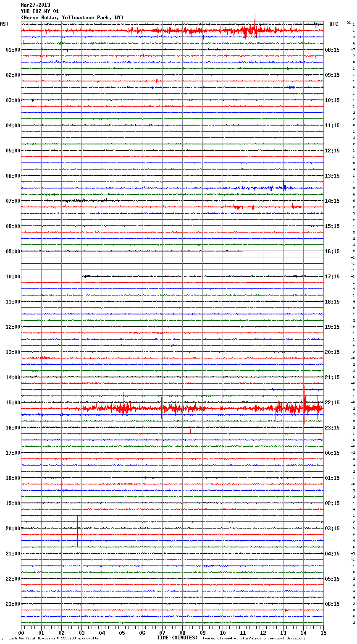
Task: Click the 20:15 UTC time label
Action: 332,352
